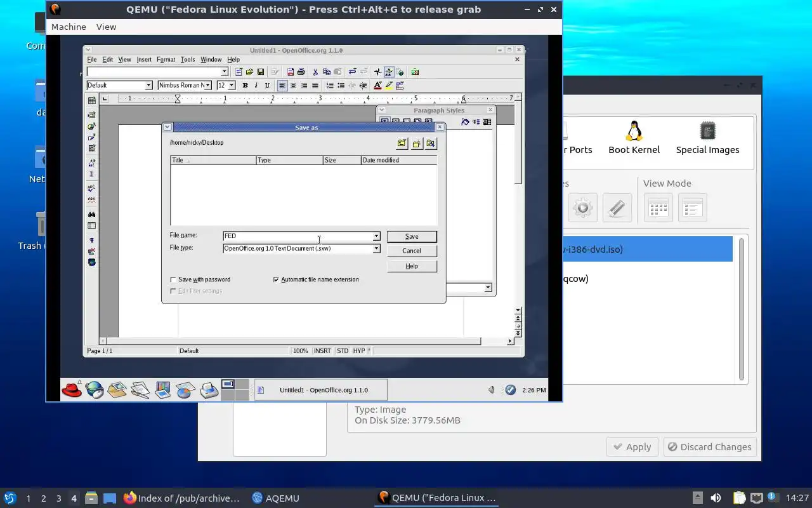Open the URL load box dropdown arrow

point(224,72)
